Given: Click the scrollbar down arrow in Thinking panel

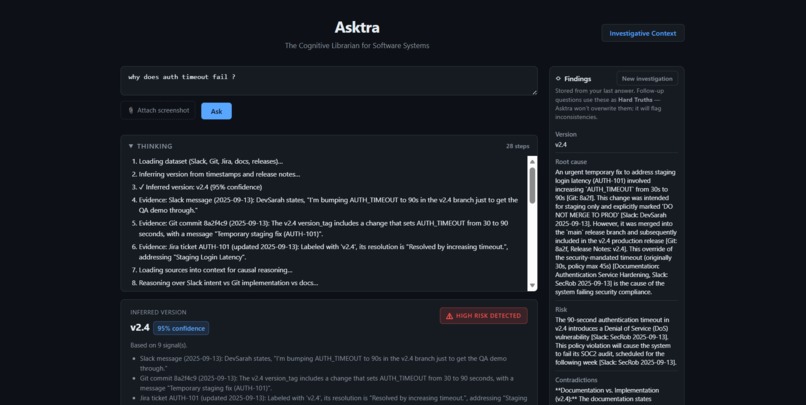Looking at the screenshot, I should click(x=532, y=285).
